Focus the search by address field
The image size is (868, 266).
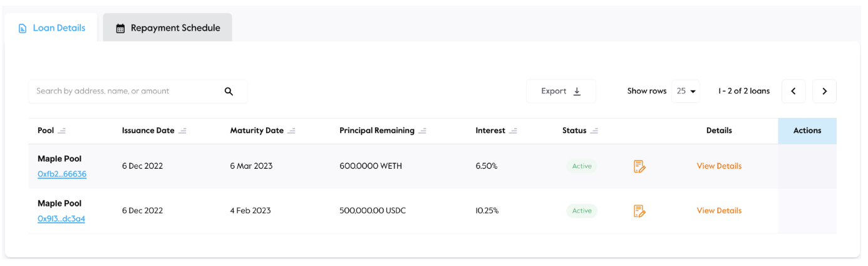point(125,92)
